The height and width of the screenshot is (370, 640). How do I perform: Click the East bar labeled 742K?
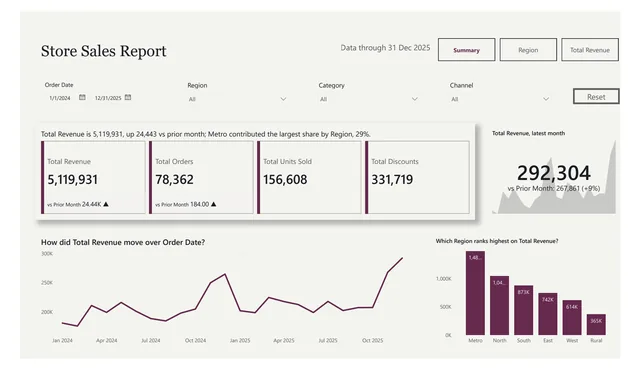[548, 314]
